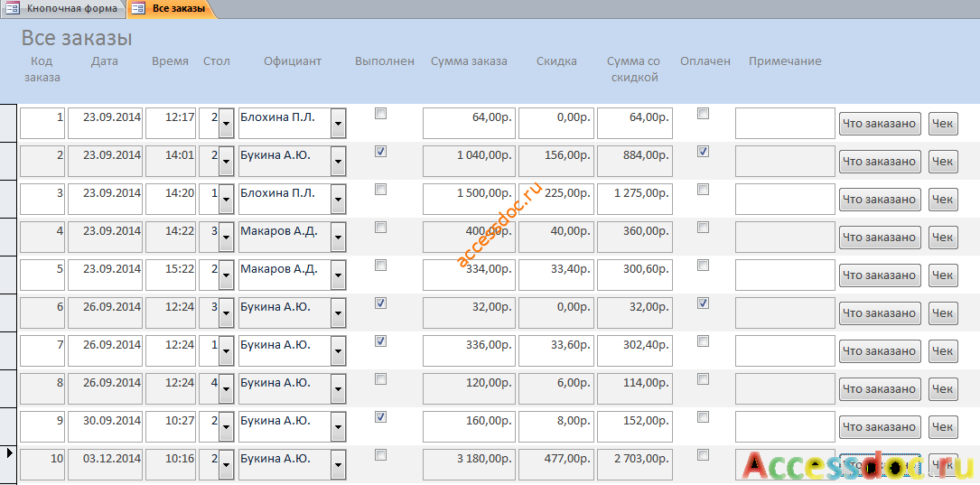Select the record selector for order 1
Screen dimensions: 980x485
[8, 123]
